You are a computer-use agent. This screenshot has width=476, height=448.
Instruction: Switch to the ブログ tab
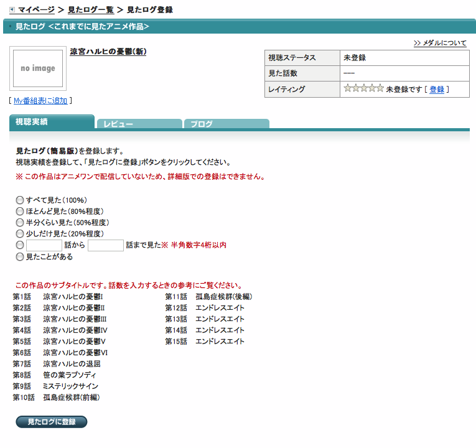point(226,124)
